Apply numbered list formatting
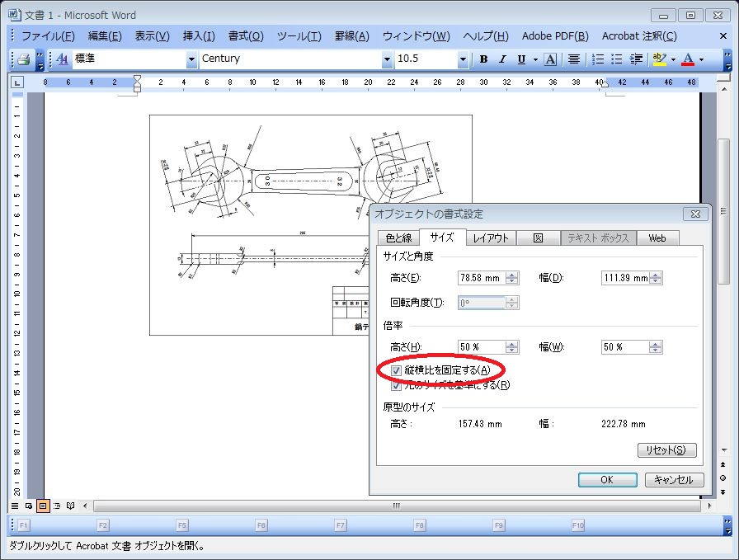739x560 pixels. point(598,59)
